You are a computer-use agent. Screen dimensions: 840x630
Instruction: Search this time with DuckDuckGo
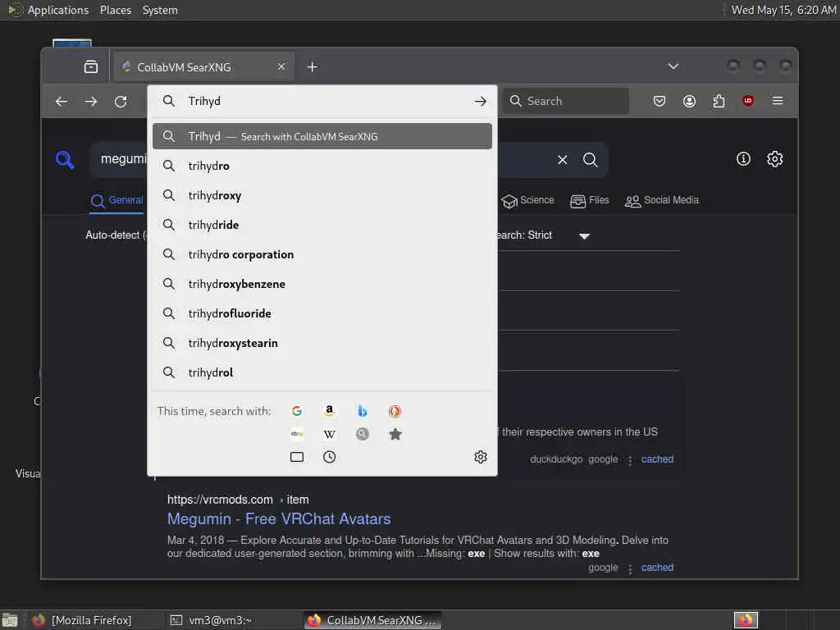pos(395,411)
